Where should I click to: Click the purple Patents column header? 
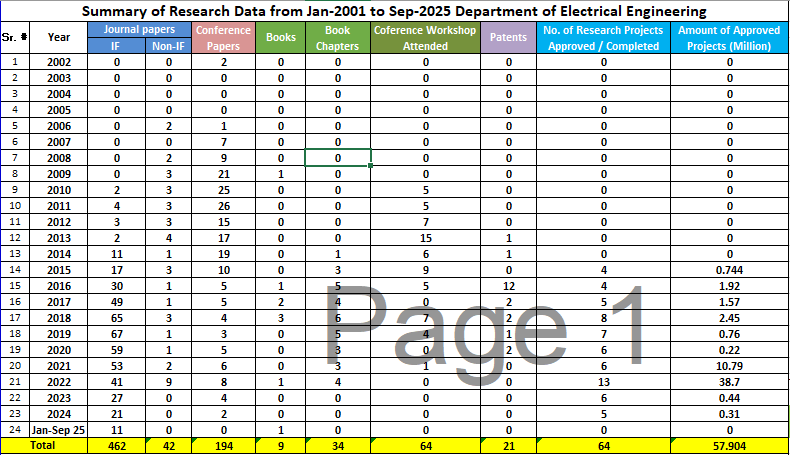(508, 37)
